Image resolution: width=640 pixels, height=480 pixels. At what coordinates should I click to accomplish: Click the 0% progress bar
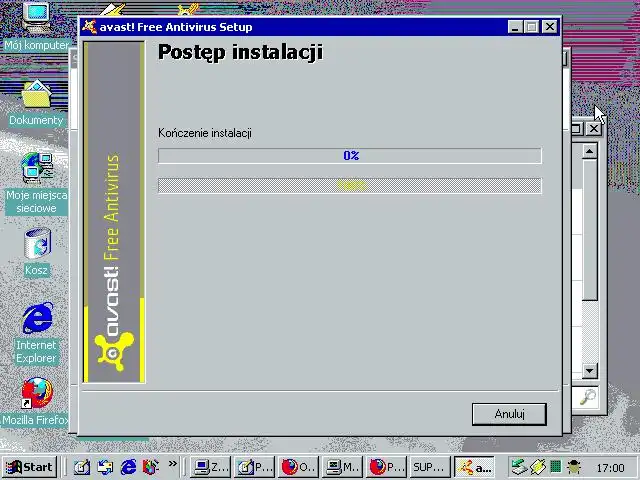350,156
